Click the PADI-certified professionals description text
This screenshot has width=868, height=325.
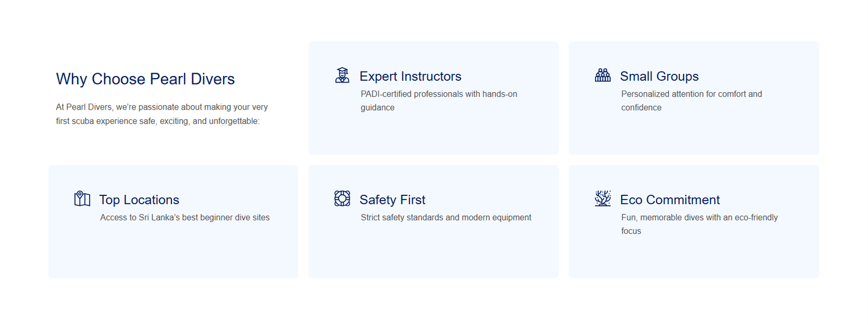pyautogui.click(x=438, y=101)
